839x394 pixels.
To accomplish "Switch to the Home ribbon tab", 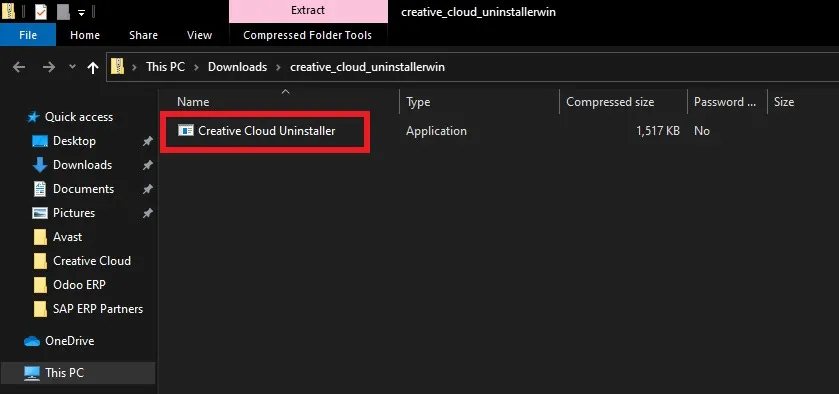I will [85, 35].
